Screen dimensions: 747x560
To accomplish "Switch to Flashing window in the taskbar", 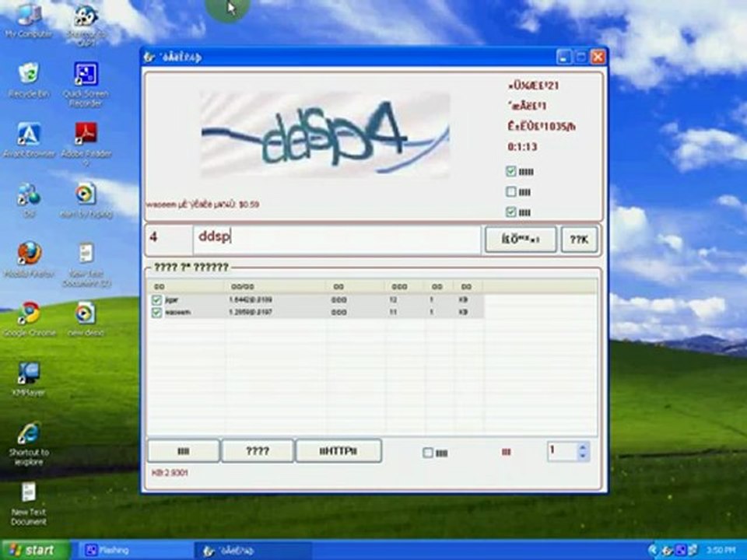I will [135, 551].
